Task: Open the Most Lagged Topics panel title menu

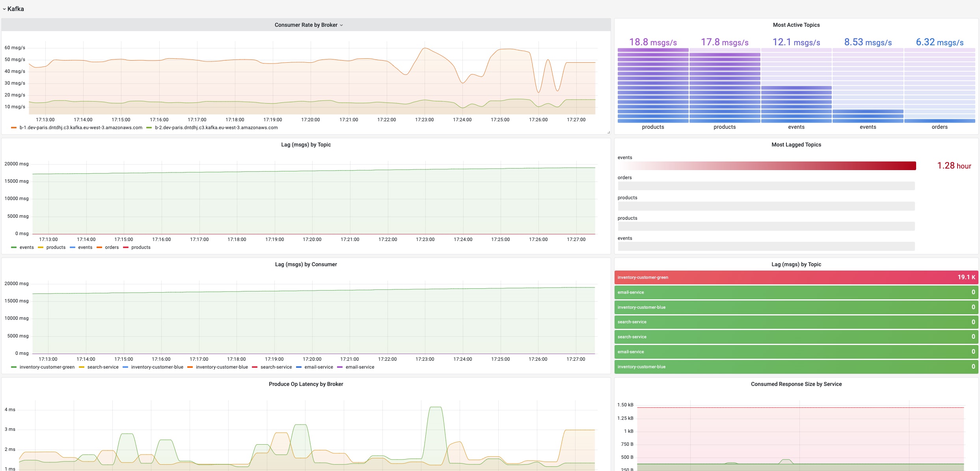Action: 796,145
